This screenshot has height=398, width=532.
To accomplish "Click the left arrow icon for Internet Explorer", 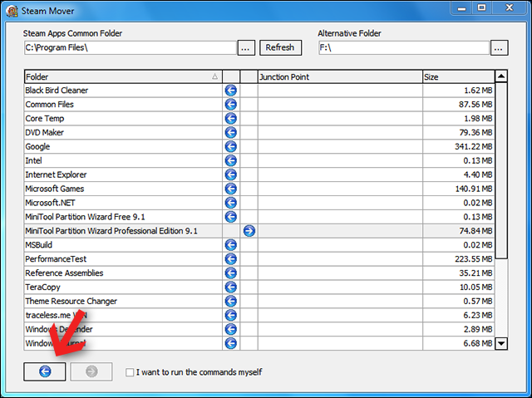I will pos(231,174).
